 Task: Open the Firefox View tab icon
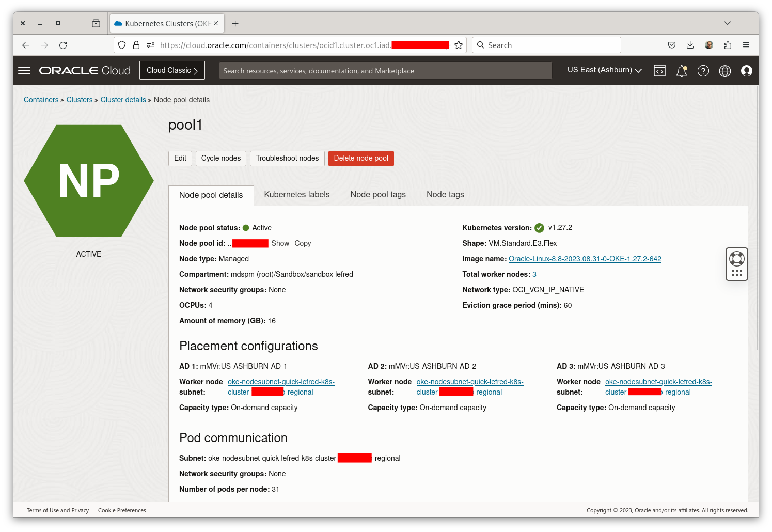pos(96,23)
